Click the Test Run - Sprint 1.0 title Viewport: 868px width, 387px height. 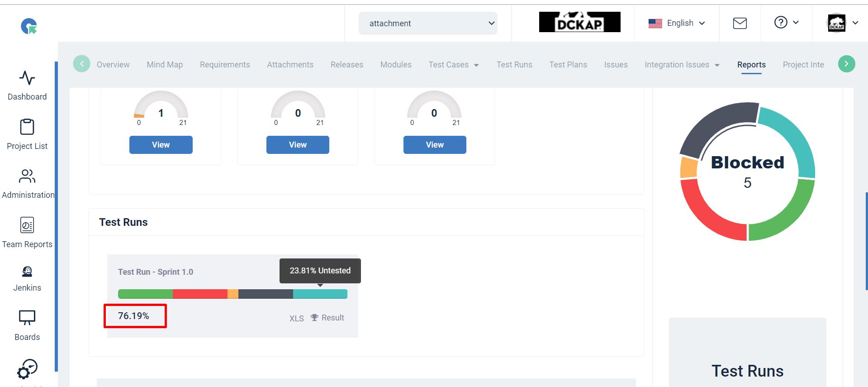click(x=156, y=272)
